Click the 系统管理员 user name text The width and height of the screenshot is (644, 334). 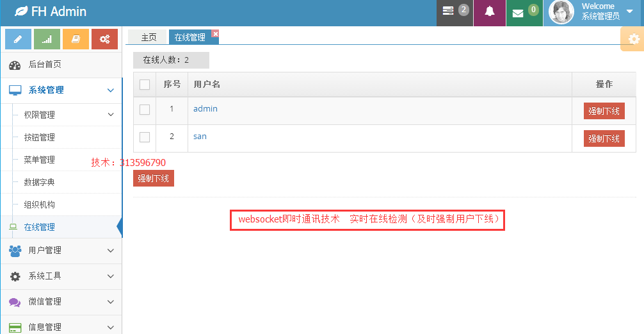(600, 17)
